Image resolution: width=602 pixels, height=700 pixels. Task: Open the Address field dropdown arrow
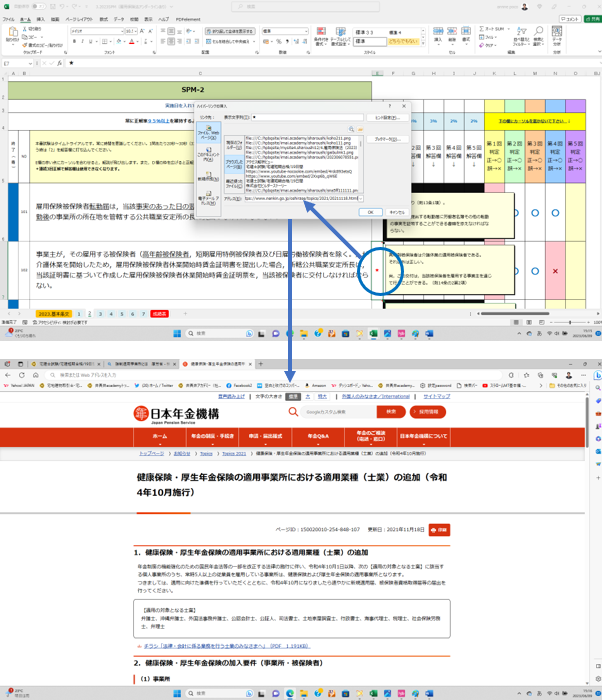(x=360, y=198)
